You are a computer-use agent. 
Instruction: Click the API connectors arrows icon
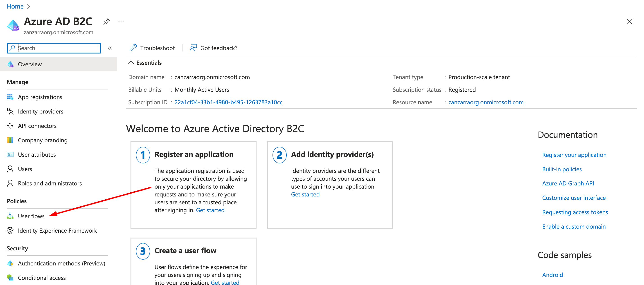point(10,126)
